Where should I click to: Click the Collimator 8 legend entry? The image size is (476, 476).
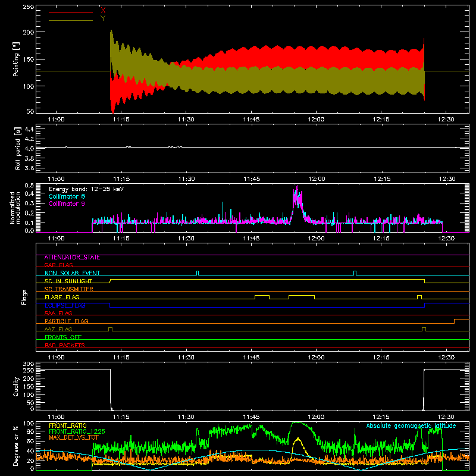(67, 196)
